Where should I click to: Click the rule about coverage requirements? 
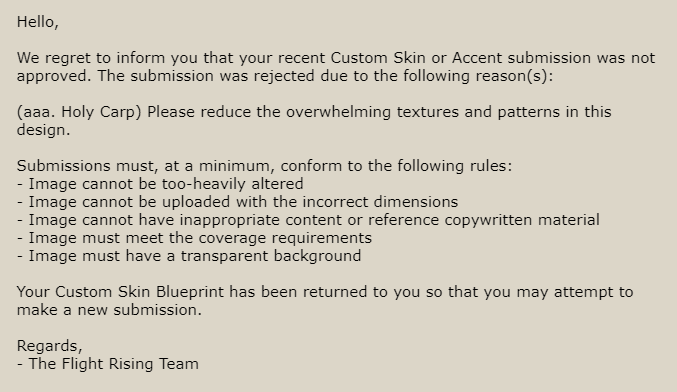click(x=194, y=238)
